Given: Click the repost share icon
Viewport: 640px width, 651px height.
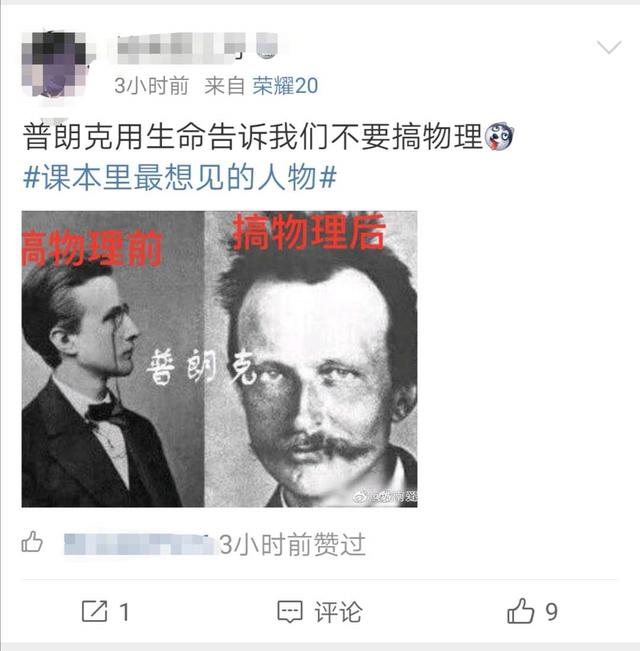Looking at the screenshot, I should pyautogui.click(x=94, y=611).
